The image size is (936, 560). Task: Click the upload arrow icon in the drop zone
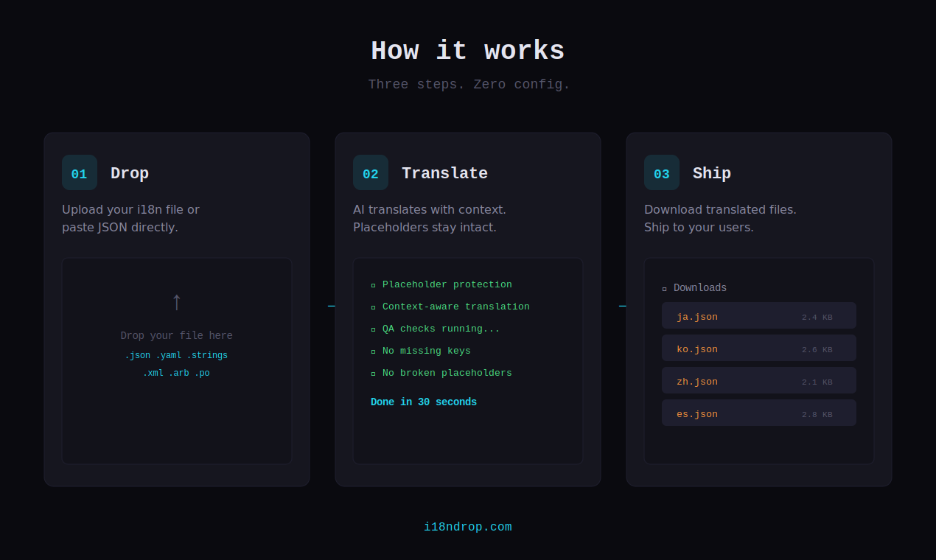click(176, 301)
